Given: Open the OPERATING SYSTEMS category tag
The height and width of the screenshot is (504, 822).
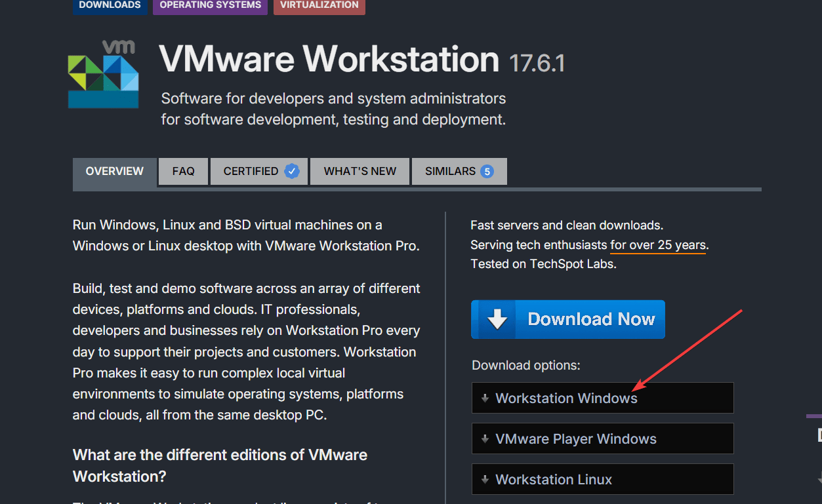Looking at the screenshot, I should [209, 5].
